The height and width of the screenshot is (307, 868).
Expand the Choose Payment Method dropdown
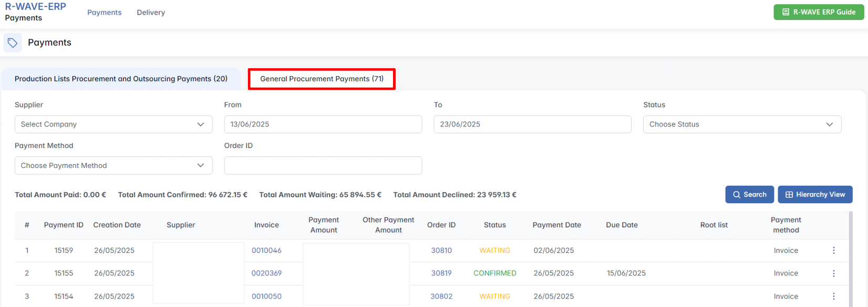pyautogui.click(x=113, y=165)
